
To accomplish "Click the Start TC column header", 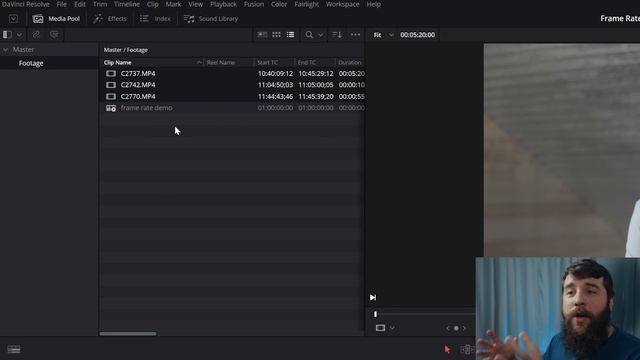I will coord(267,62).
